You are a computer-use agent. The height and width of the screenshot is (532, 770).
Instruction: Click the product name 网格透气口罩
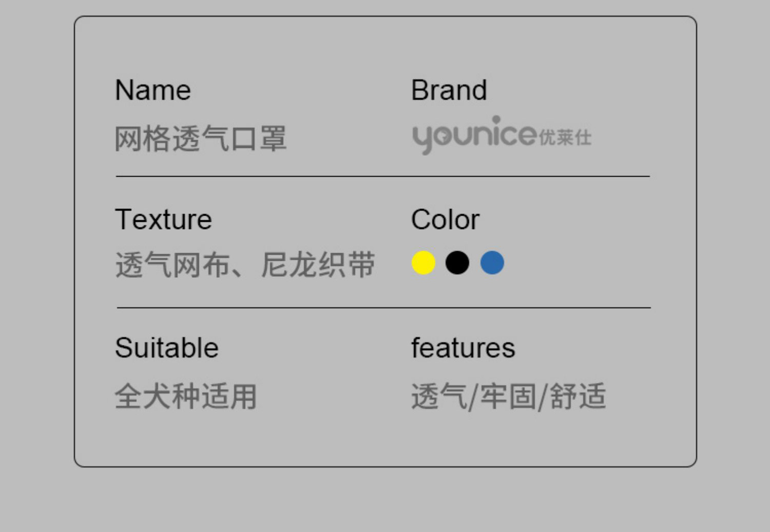pos(200,139)
